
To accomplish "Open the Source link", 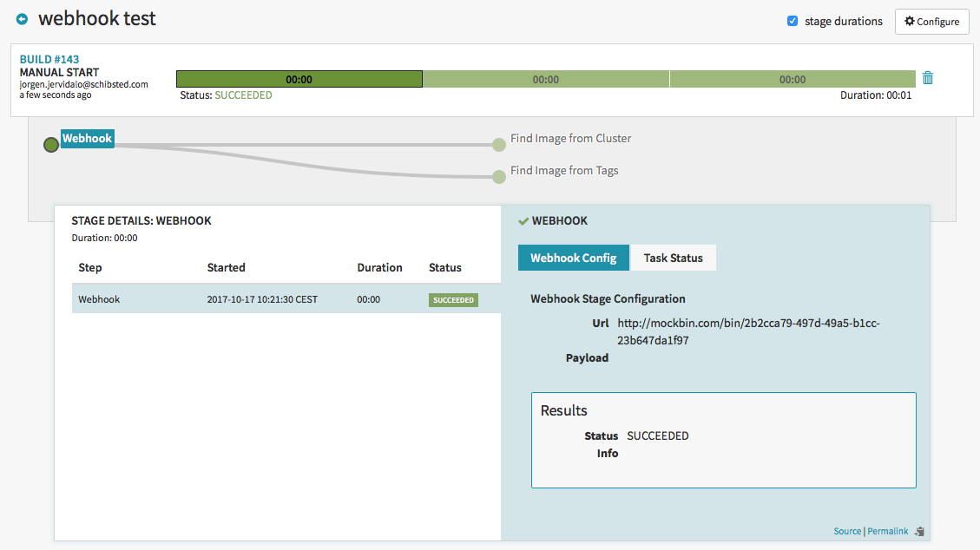I will click(x=846, y=531).
